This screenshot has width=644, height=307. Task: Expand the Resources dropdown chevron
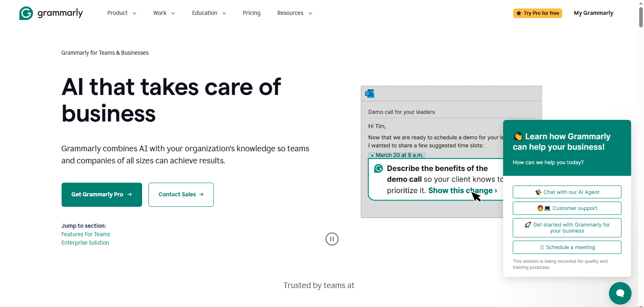310,13
